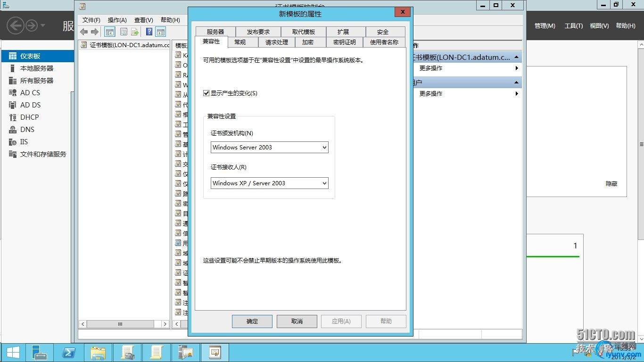Open Server Manager from the taskbar

click(x=40, y=353)
